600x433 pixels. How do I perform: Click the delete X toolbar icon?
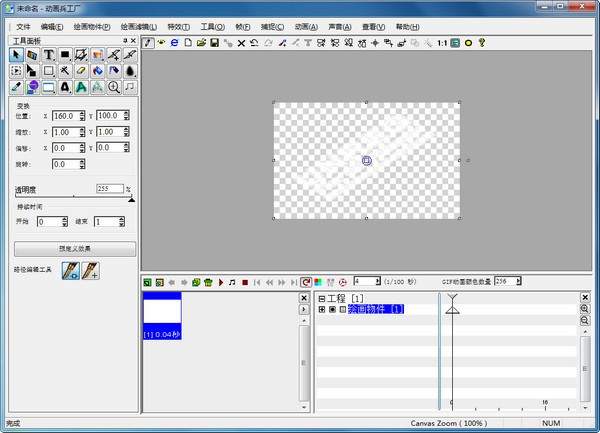tap(241, 44)
